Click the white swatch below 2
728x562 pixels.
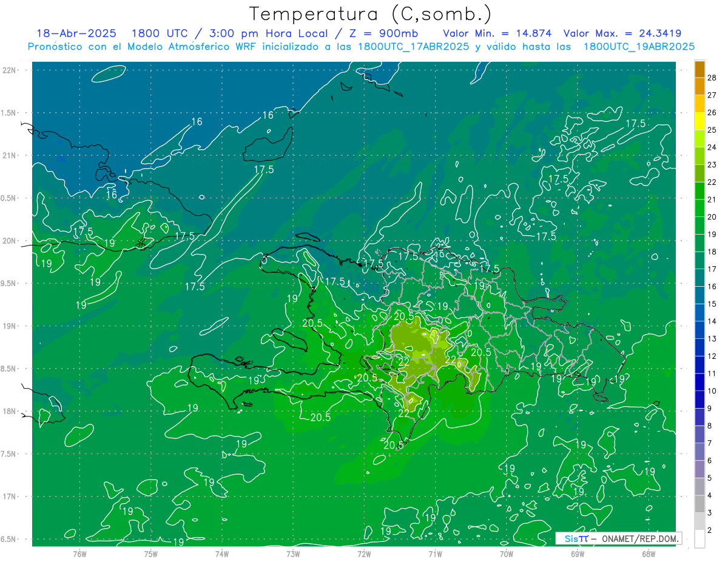pyautogui.click(x=699, y=538)
